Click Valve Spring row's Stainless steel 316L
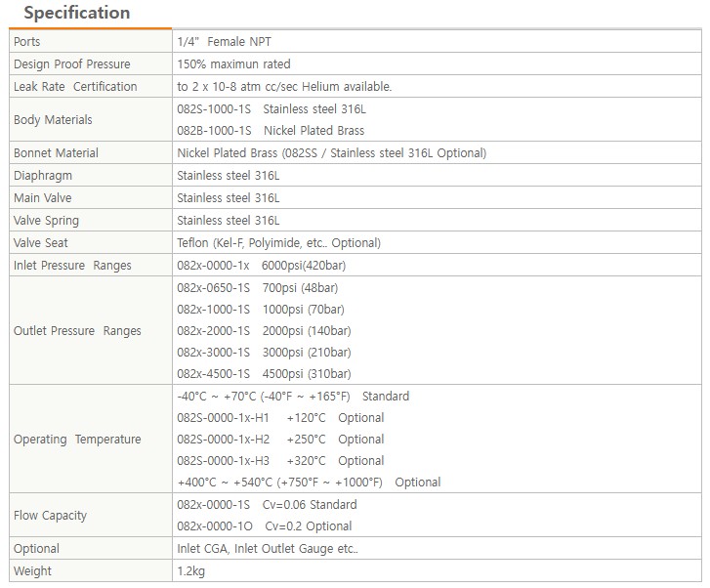 point(229,220)
